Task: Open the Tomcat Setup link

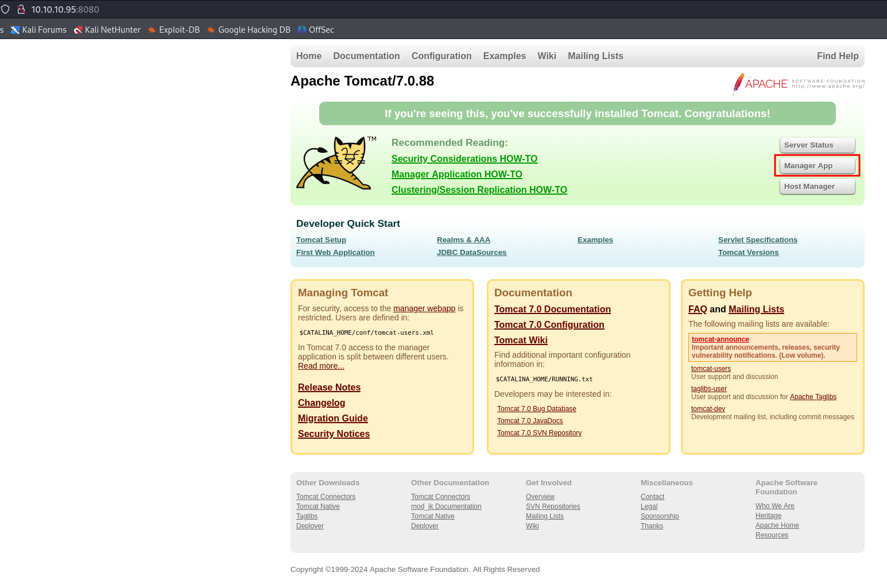Action: [x=321, y=240]
